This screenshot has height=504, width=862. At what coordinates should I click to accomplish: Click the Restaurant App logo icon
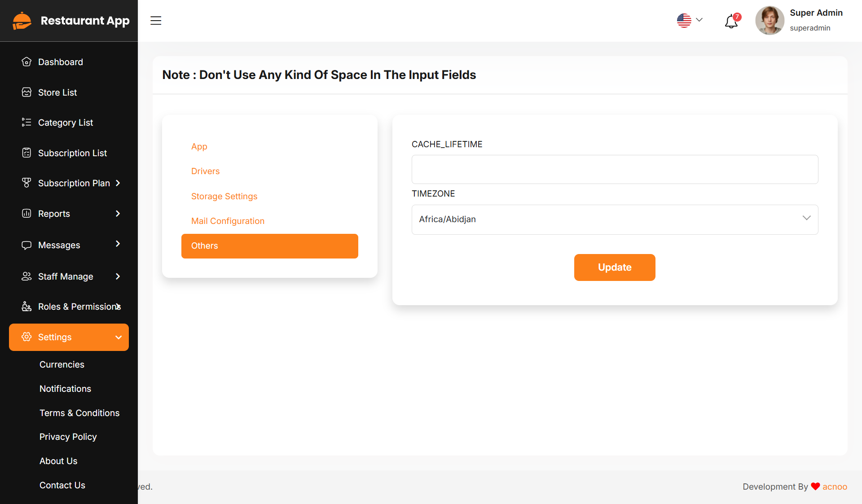tap(22, 21)
